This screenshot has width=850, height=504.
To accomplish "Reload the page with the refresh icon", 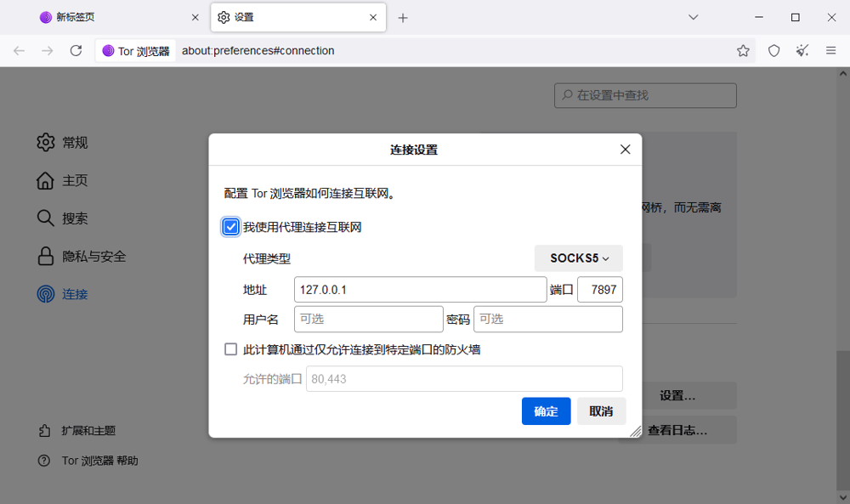I will [x=76, y=51].
